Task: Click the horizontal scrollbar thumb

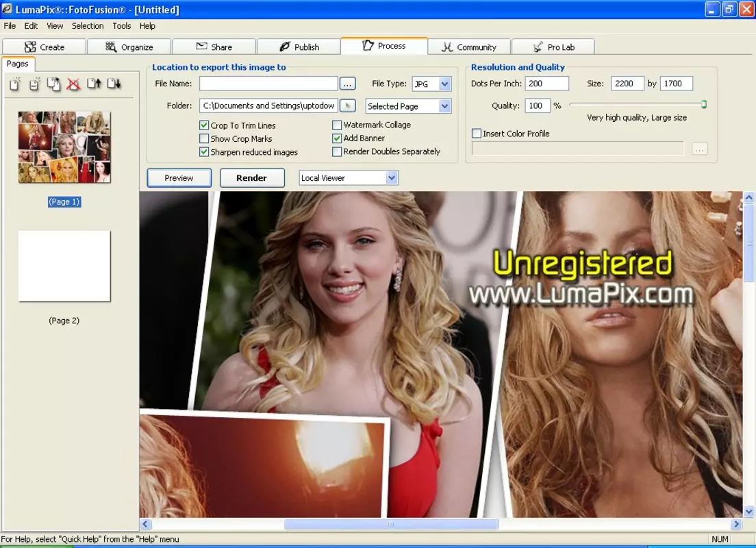Action: [391, 524]
